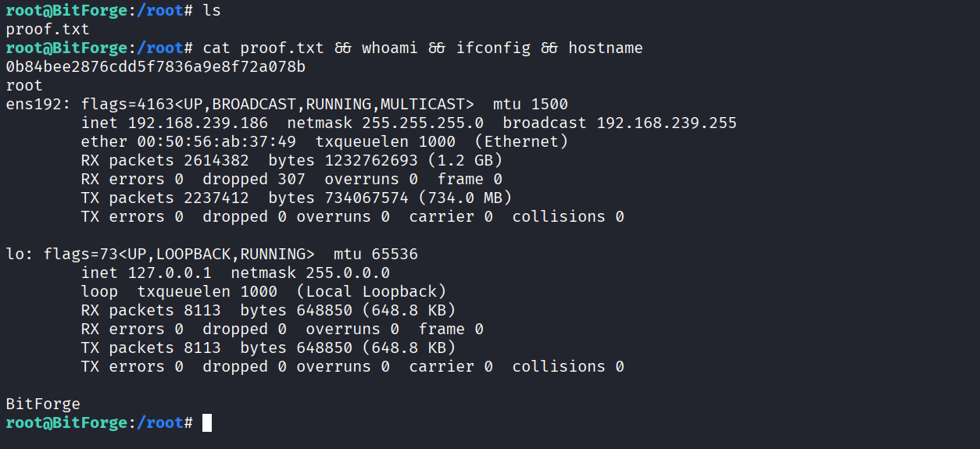Click the "(Local Loopback)" label
980x449 pixels.
click(x=371, y=292)
